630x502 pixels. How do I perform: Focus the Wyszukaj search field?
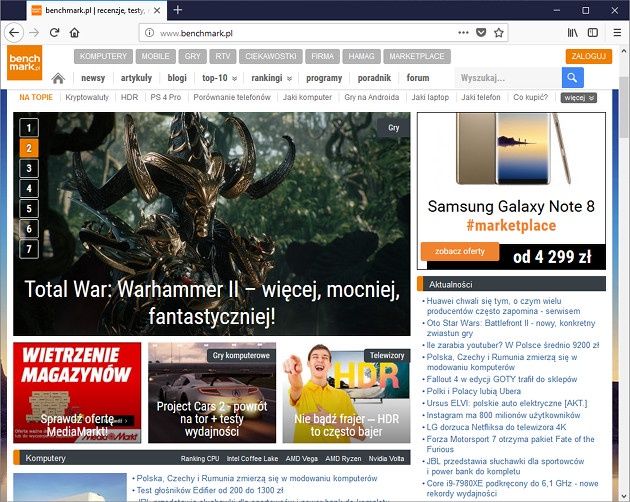pos(508,78)
